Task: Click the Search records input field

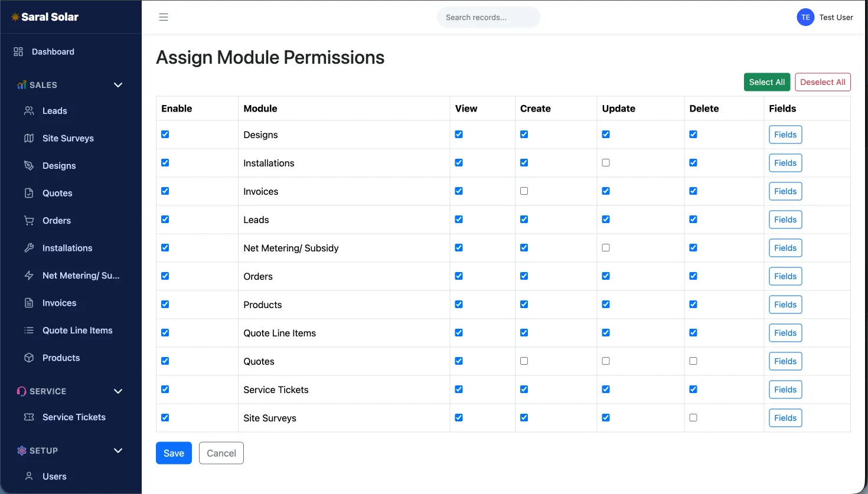Action: click(x=488, y=17)
